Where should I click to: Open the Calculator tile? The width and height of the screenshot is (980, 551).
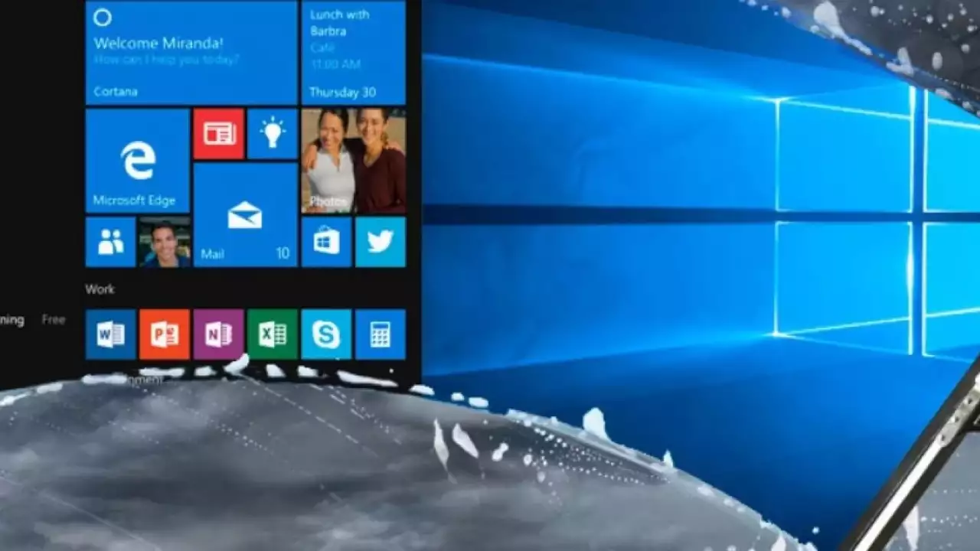click(381, 334)
